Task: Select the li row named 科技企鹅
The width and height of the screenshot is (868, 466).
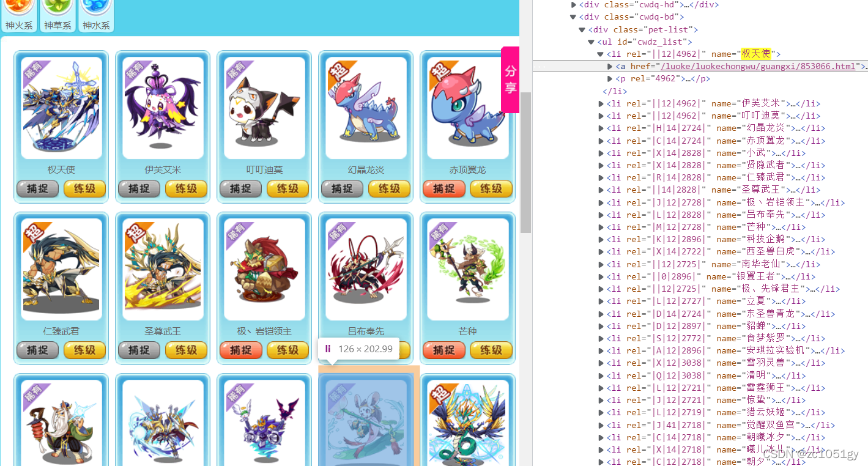Action: tap(700, 239)
